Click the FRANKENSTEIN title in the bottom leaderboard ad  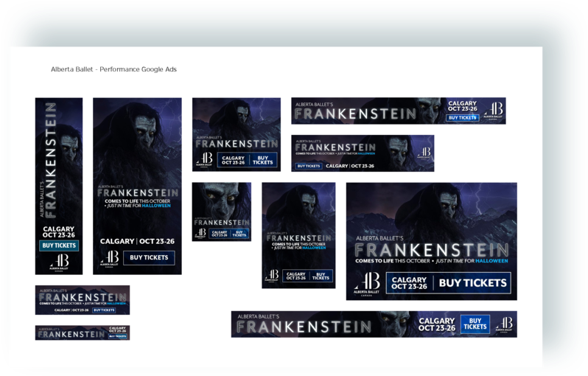pyautogui.click(x=304, y=327)
